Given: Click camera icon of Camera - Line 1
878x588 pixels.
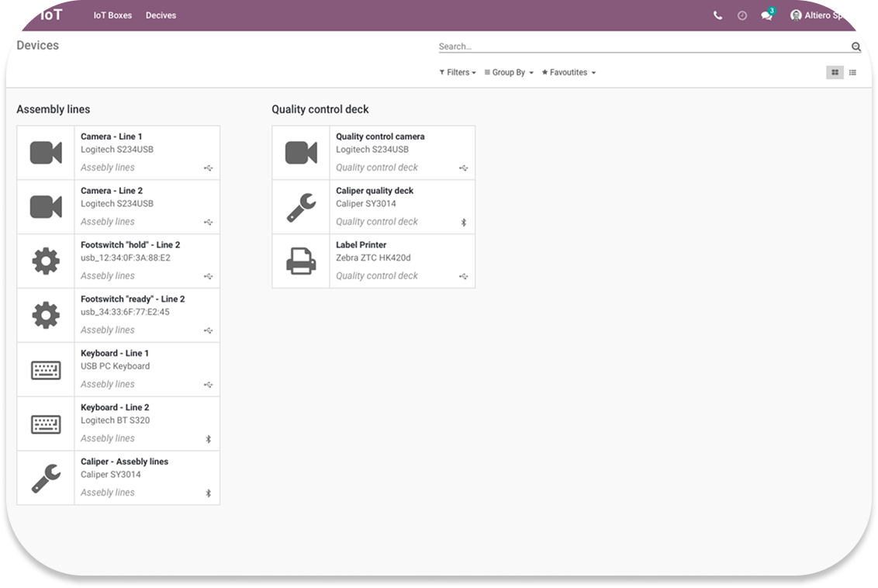Looking at the screenshot, I should click(46, 153).
